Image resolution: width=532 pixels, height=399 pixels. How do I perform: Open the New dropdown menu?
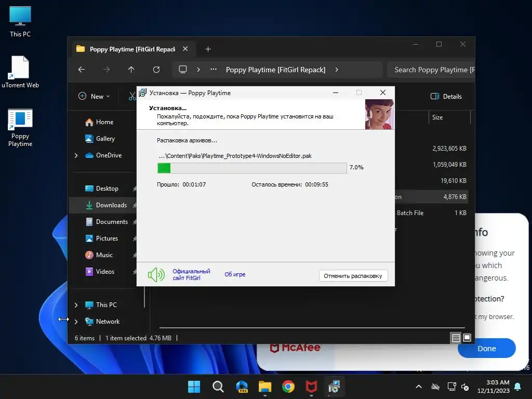coord(95,96)
